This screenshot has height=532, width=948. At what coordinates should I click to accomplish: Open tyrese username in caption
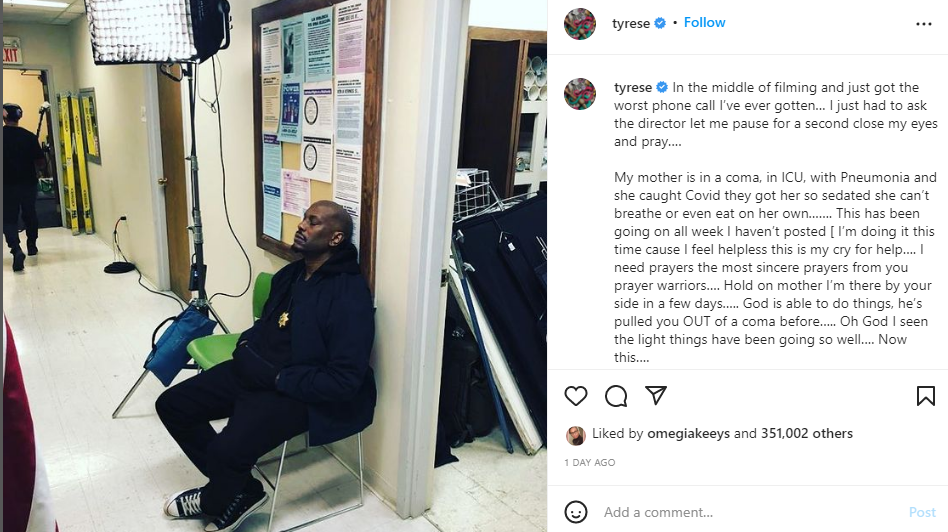(x=633, y=88)
